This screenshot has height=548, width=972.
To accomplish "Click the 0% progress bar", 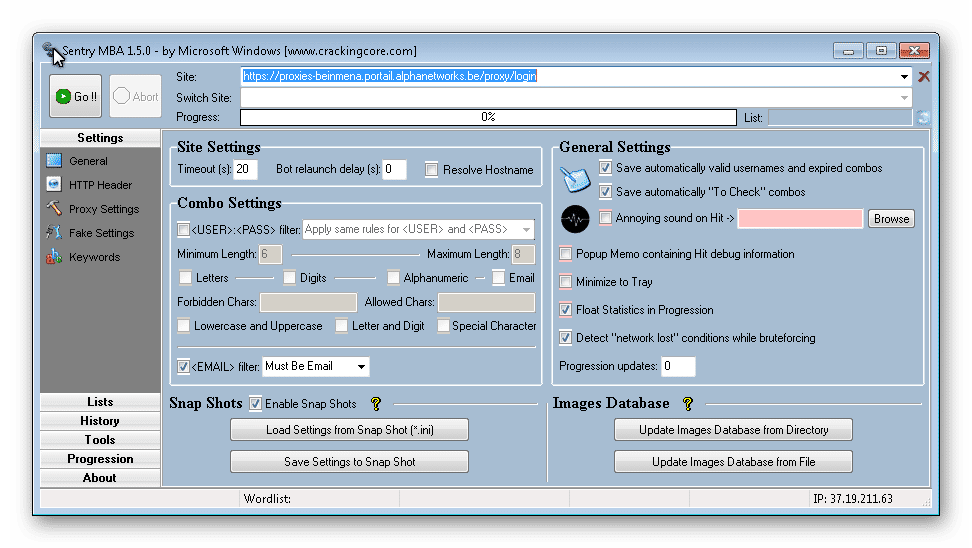I will coord(488,117).
